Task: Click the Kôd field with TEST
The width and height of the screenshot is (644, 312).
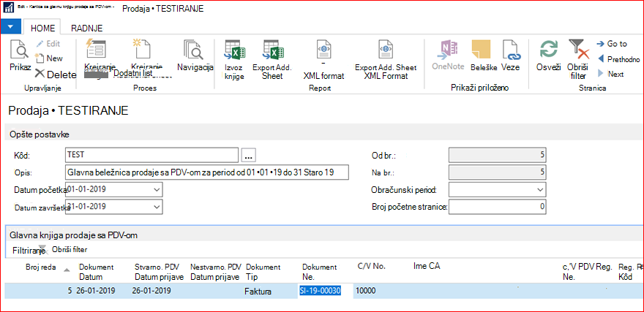Action: click(151, 155)
